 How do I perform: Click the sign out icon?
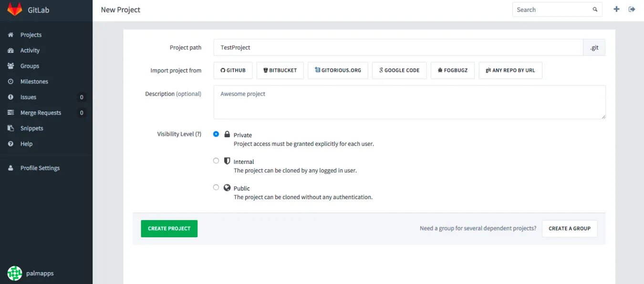click(x=632, y=9)
